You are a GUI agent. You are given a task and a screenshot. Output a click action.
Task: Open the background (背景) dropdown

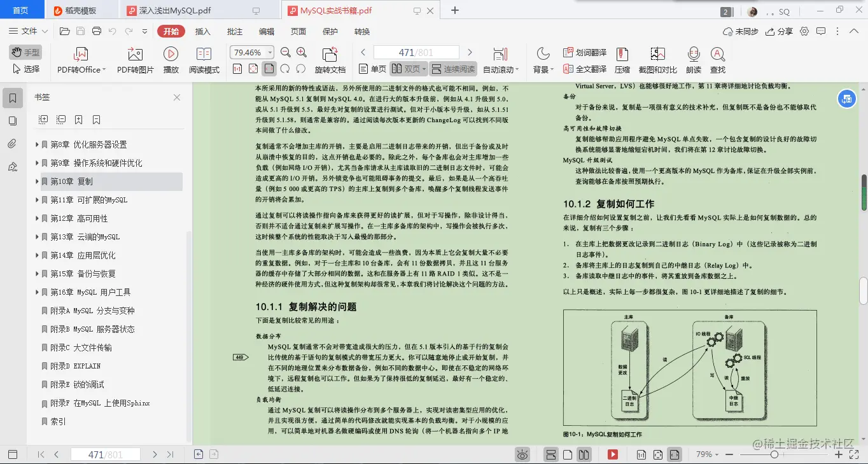pyautogui.click(x=543, y=60)
